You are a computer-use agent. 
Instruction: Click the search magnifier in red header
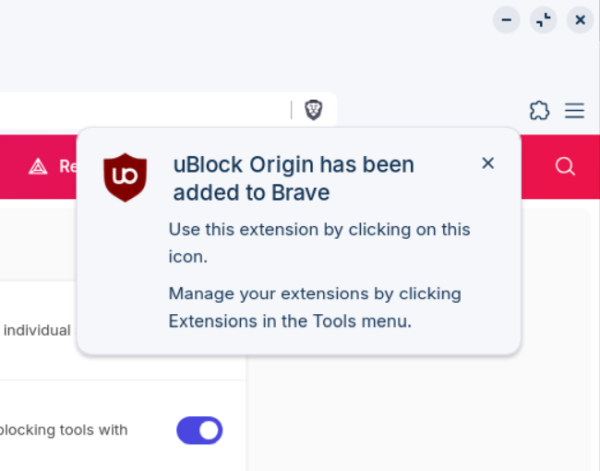pos(565,166)
